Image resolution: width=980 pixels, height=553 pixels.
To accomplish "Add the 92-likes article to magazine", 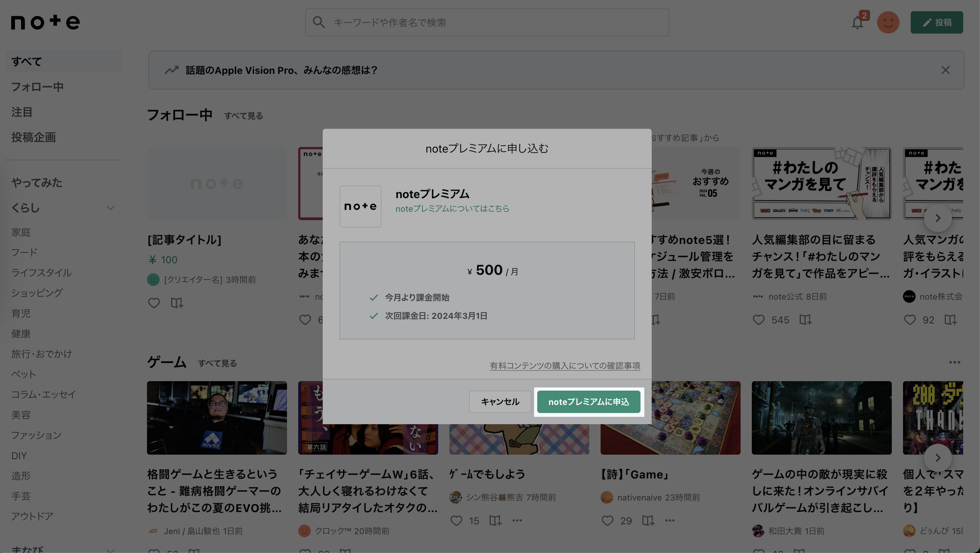I will 950,320.
